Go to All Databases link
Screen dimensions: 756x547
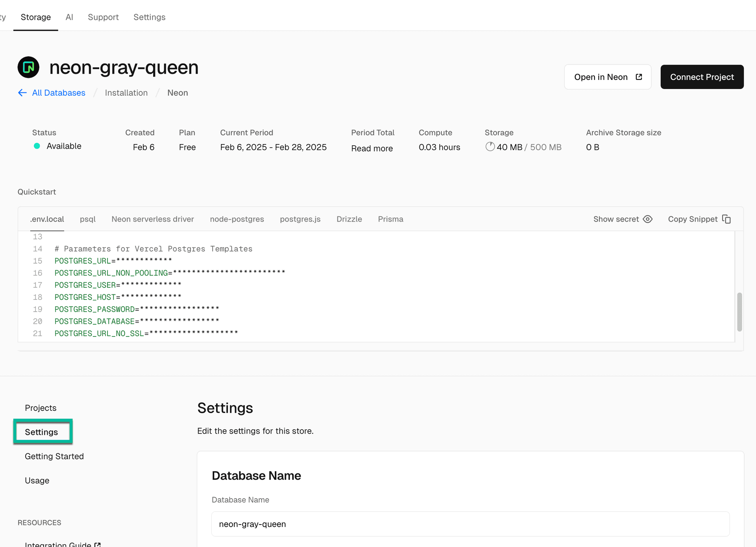coord(58,93)
